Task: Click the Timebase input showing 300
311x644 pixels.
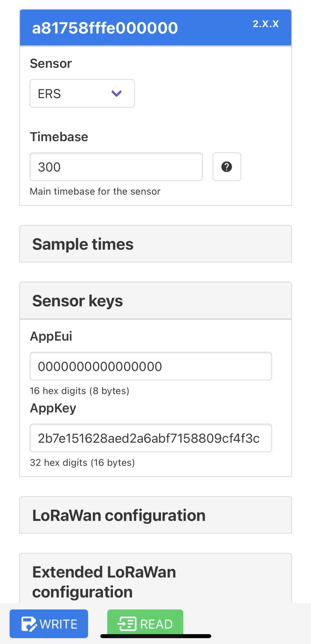Action: point(116,167)
